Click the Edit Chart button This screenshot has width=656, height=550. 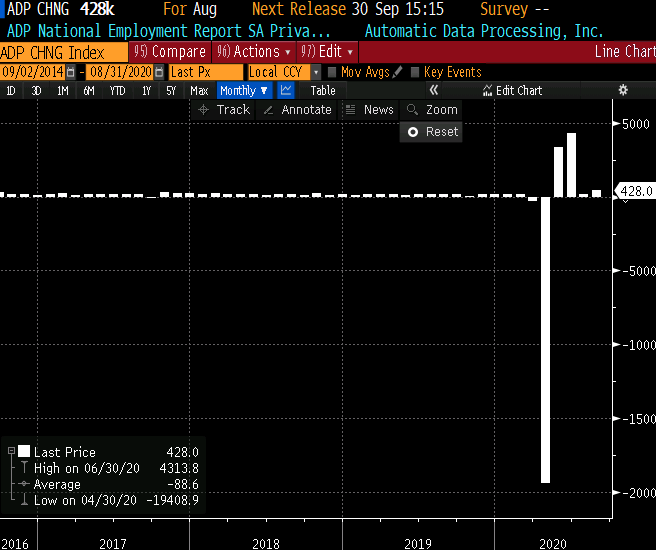pyautogui.click(x=512, y=90)
